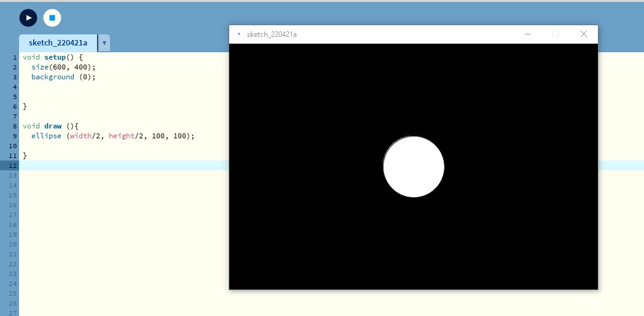Click line number 1 in the gutter
The image size is (644, 316).
tap(15, 58)
